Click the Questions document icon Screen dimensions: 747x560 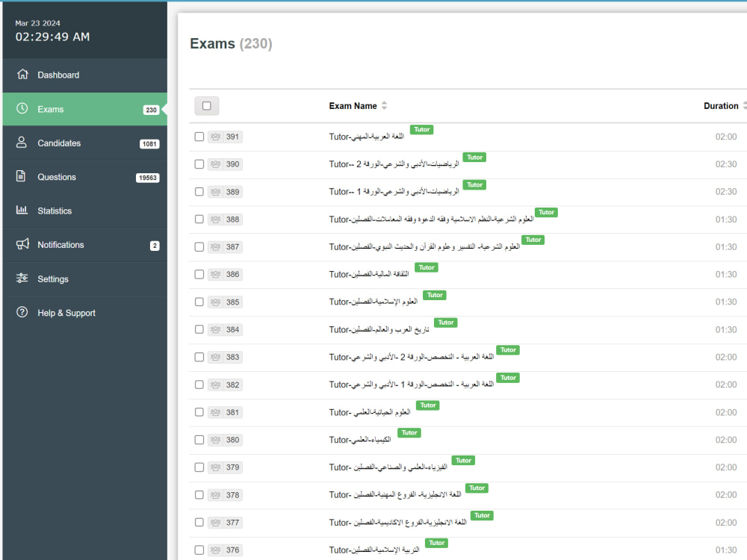(21, 176)
